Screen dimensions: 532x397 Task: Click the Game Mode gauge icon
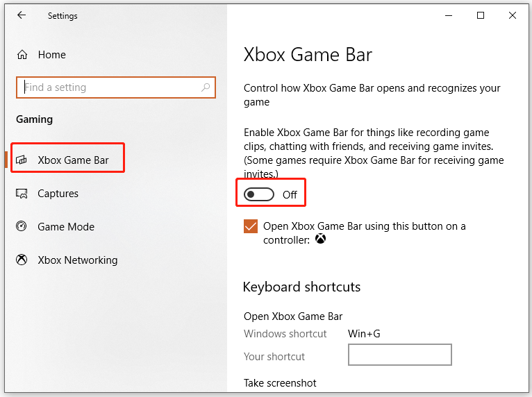click(x=22, y=226)
